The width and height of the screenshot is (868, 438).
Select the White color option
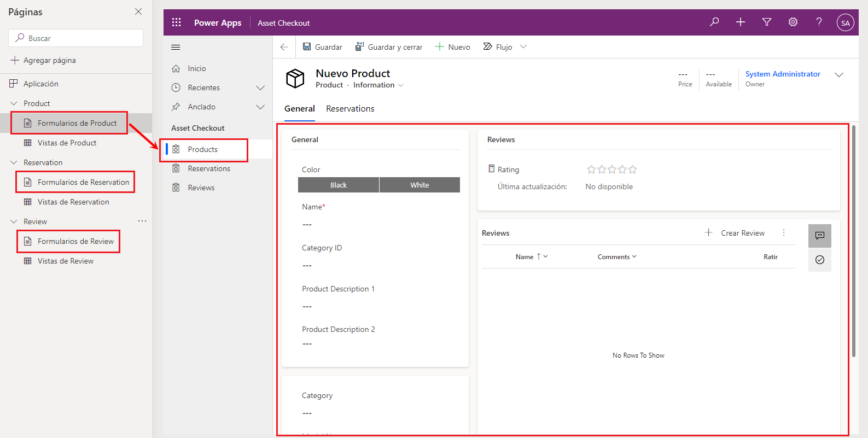coord(420,185)
